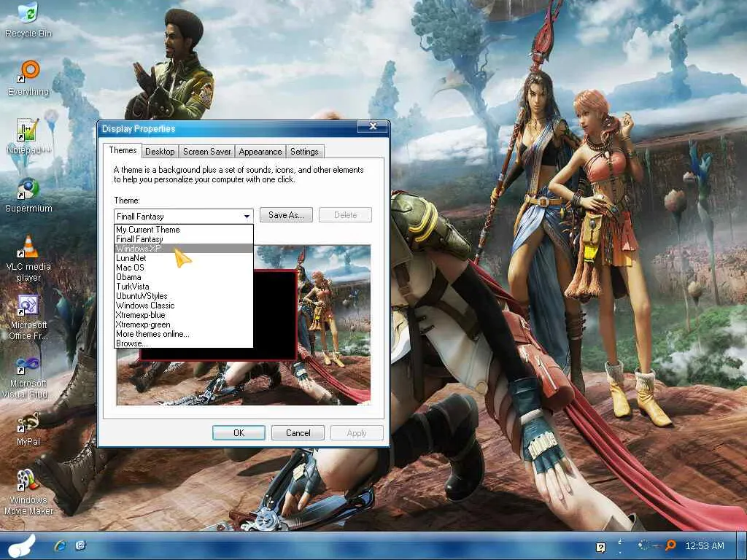Pick the TurkVista theme
747x560 pixels.
183,287
